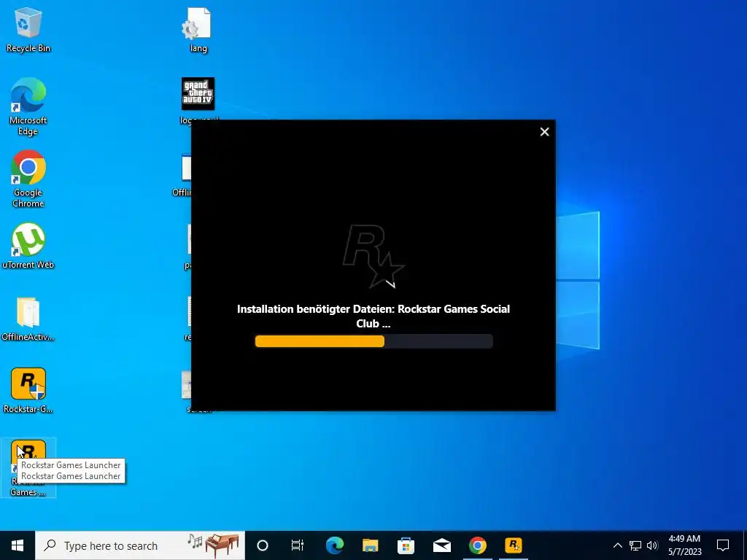Click the installation progress bar

coord(373,341)
